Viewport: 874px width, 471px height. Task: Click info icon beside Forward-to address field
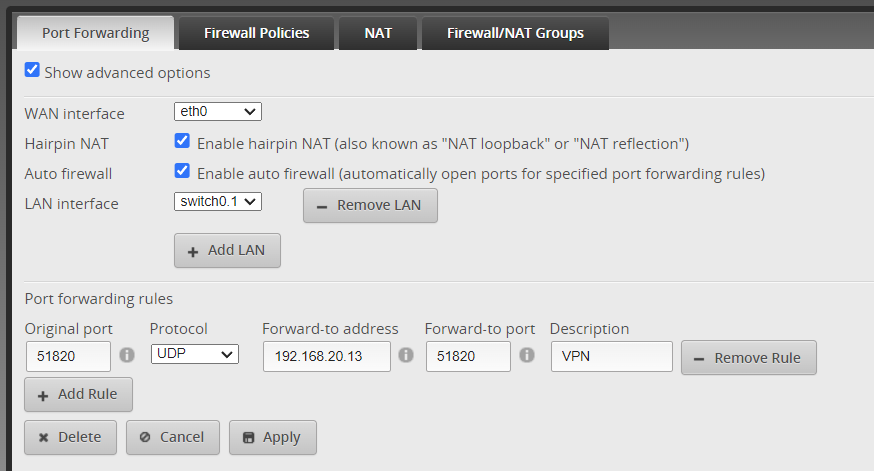(406, 354)
